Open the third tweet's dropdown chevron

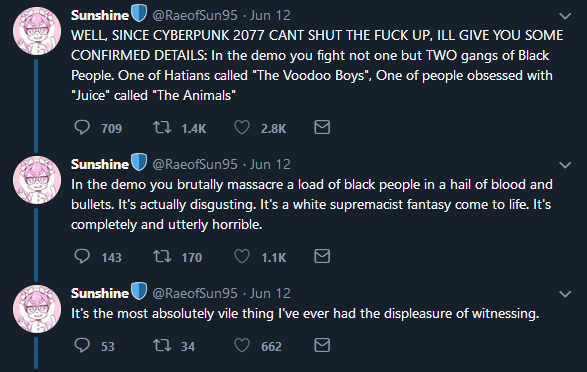click(565, 294)
